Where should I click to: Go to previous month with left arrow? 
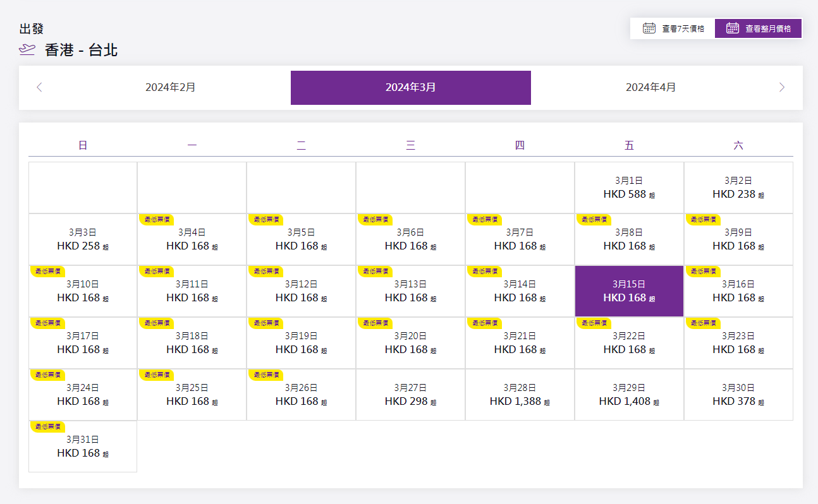pos(39,87)
